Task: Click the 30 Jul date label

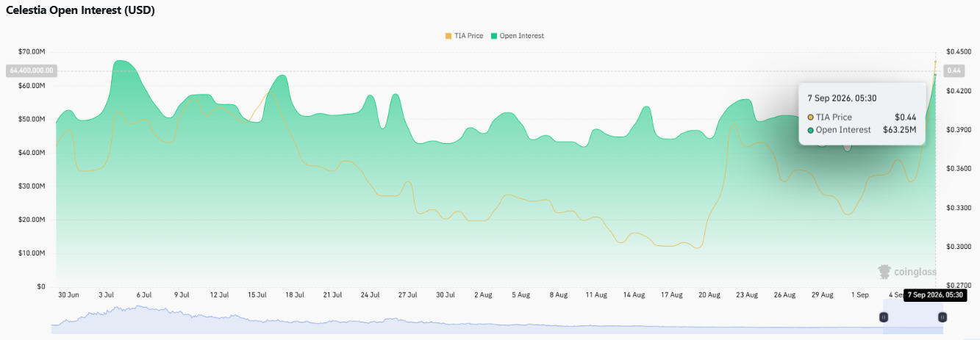Action: click(445, 294)
